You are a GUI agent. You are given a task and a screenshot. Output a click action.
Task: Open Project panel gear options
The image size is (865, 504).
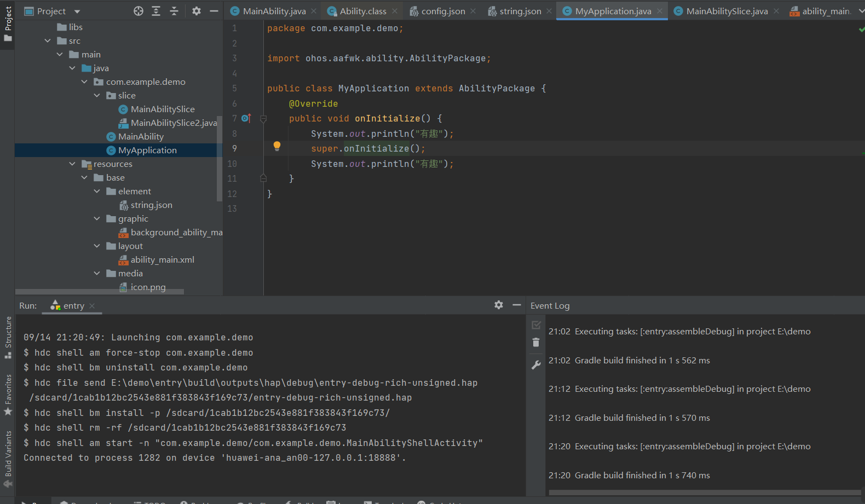(197, 11)
